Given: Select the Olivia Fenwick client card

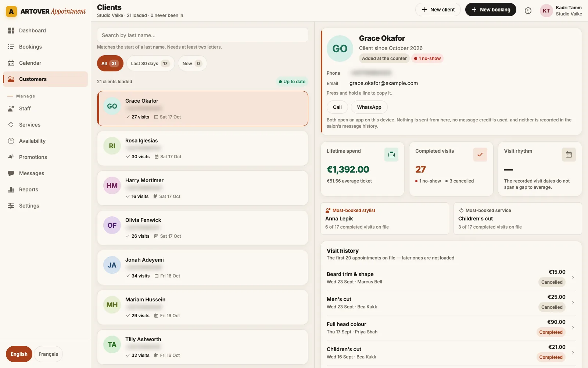Looking at the screenshot, I should [x=202, y=228].
